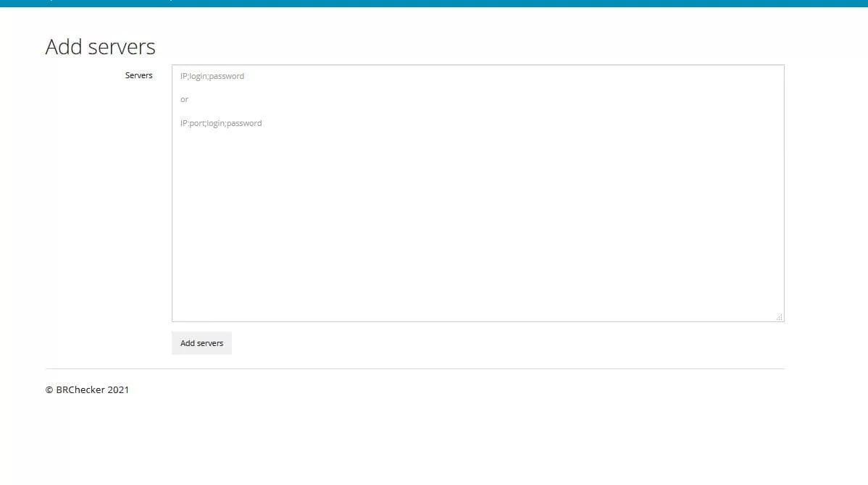The image size is (868, 485).
Task: Click the empty area right of the Add servers button
Action: click(x=362, y=342)
